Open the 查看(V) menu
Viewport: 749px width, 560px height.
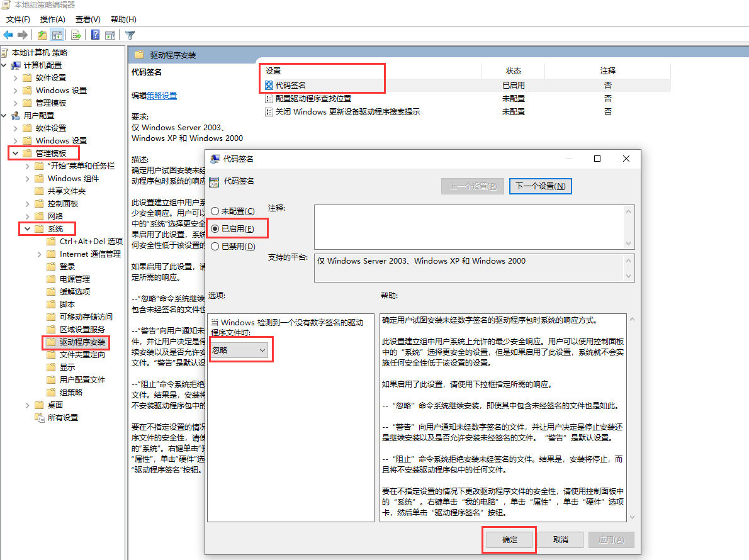click(87, 20)
